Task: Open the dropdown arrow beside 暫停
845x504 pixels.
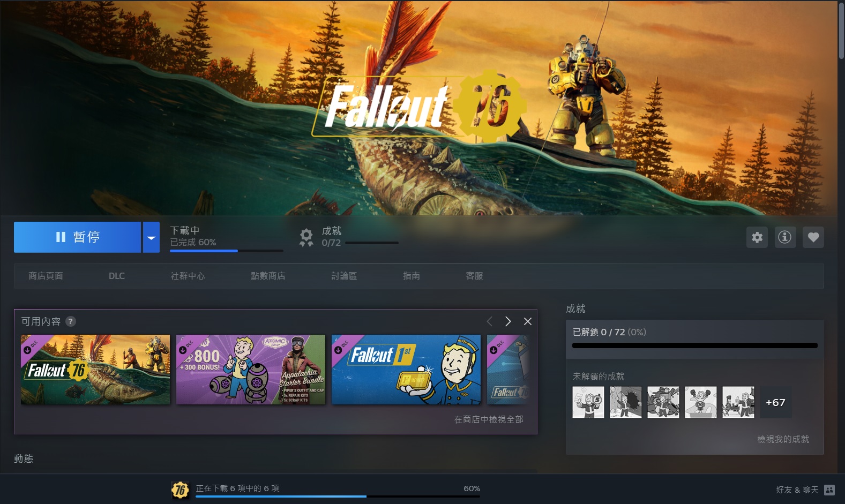Action: 151,237
